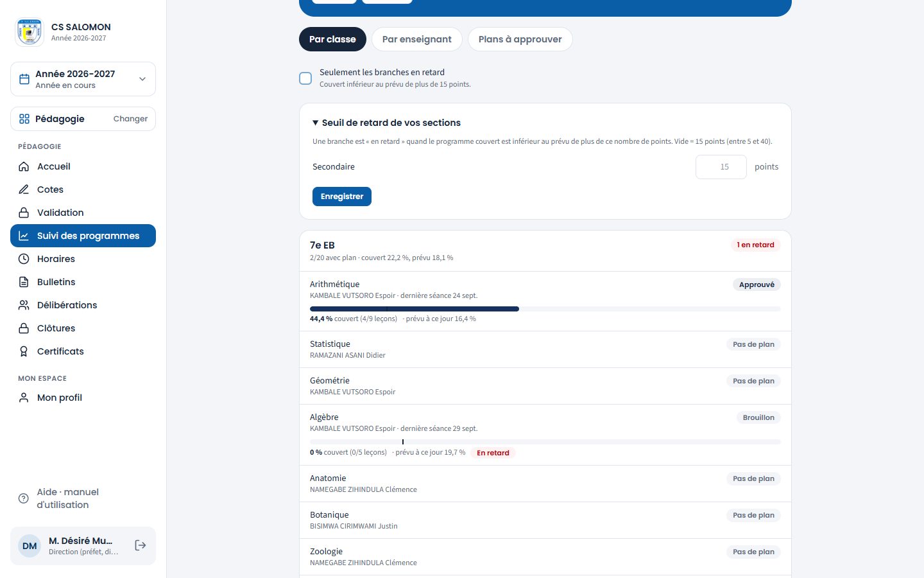Click the Géométrie branch name

click(330, 380)
